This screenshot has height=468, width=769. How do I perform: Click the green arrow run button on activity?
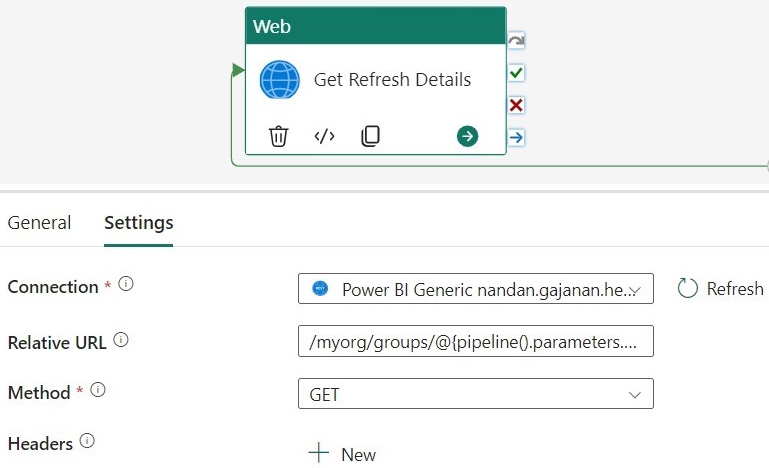(467, 136)
